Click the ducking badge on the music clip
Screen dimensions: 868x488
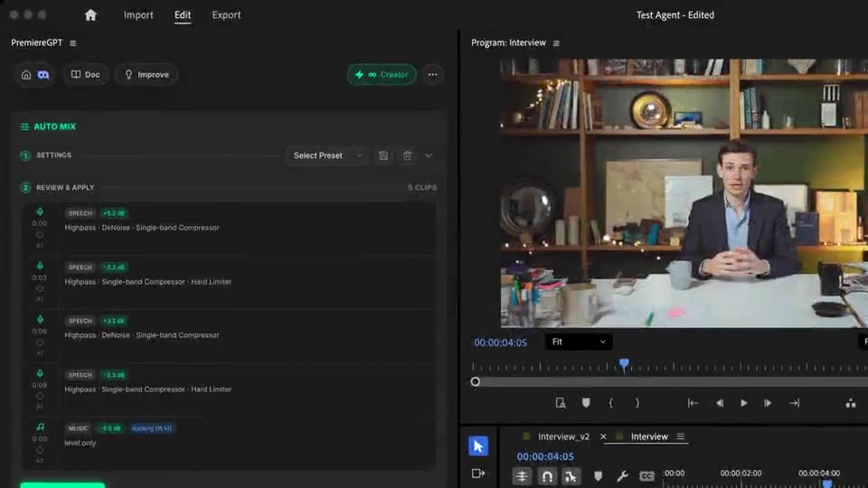point(152,428)
